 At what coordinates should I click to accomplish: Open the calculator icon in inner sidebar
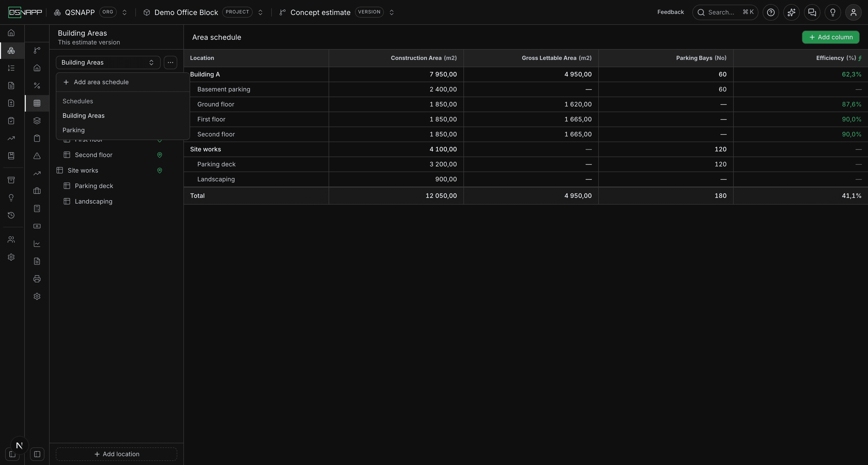click(37, 208)
